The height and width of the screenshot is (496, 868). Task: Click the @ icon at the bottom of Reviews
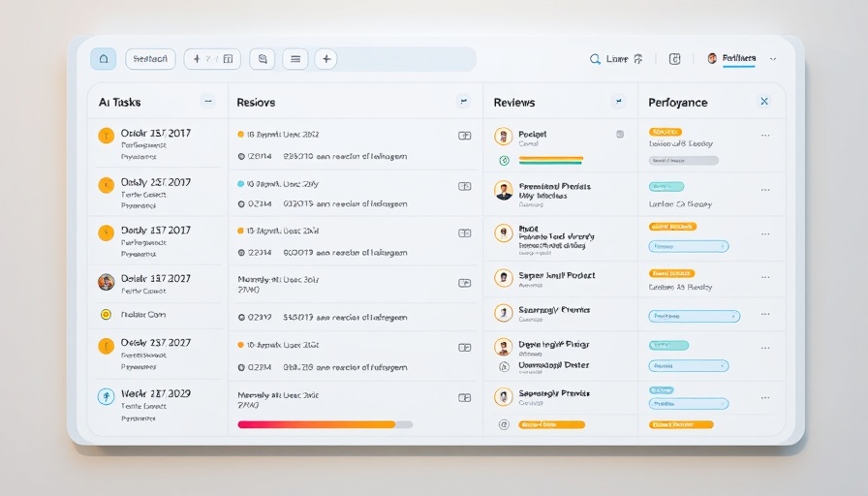pos(504,424)
